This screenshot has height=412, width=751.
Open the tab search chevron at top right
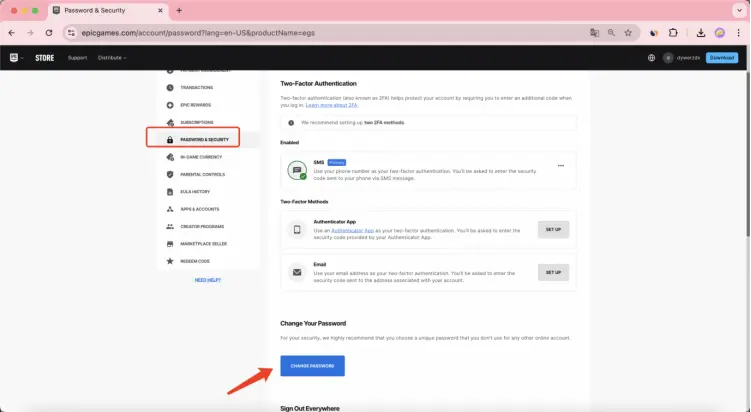click(x=739, y=11)
